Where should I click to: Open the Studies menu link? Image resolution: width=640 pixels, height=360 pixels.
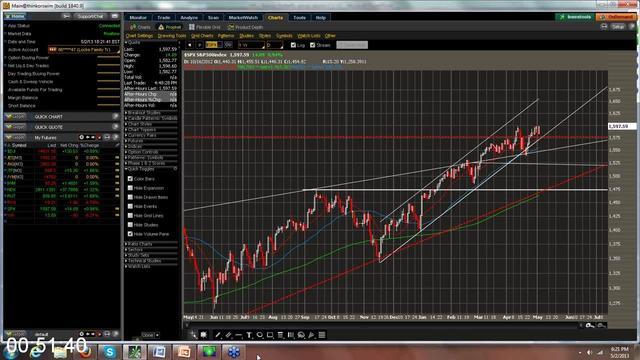246,36
